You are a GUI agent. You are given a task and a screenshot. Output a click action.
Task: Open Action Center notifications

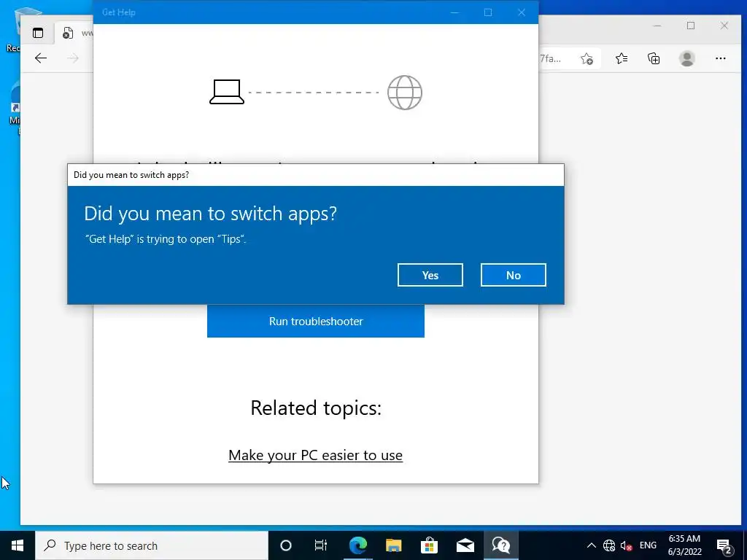[724, 545]
